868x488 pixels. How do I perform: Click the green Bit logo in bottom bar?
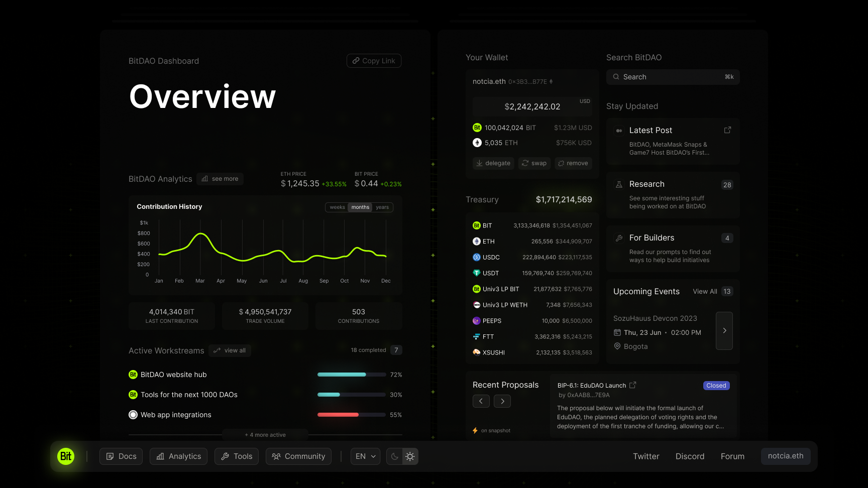(66, 456)
